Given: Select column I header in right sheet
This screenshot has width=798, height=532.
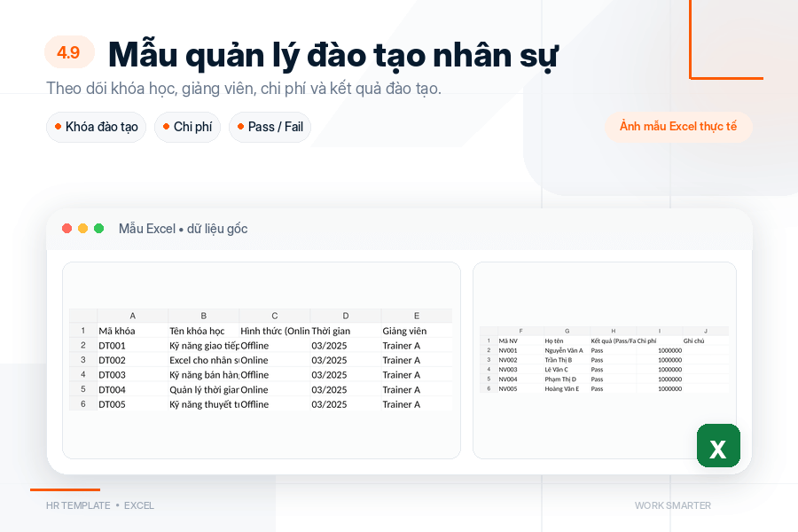Looking at the screenshot, I should [660, 331].
